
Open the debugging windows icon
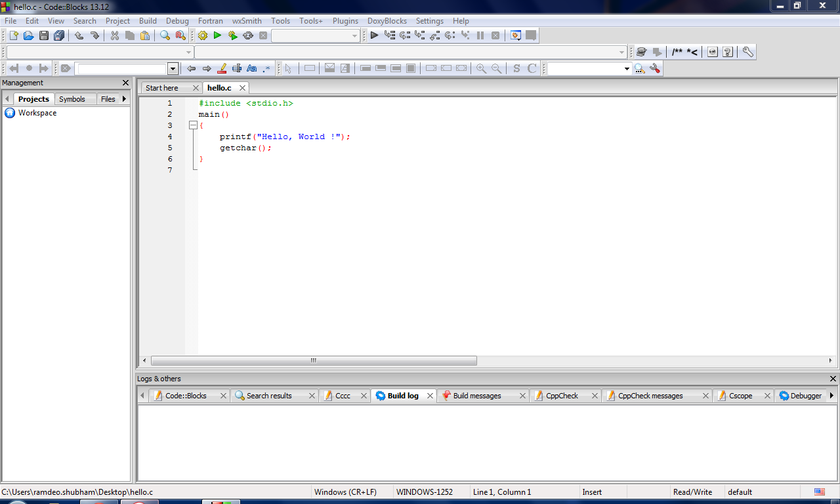[x=516, y=35]
